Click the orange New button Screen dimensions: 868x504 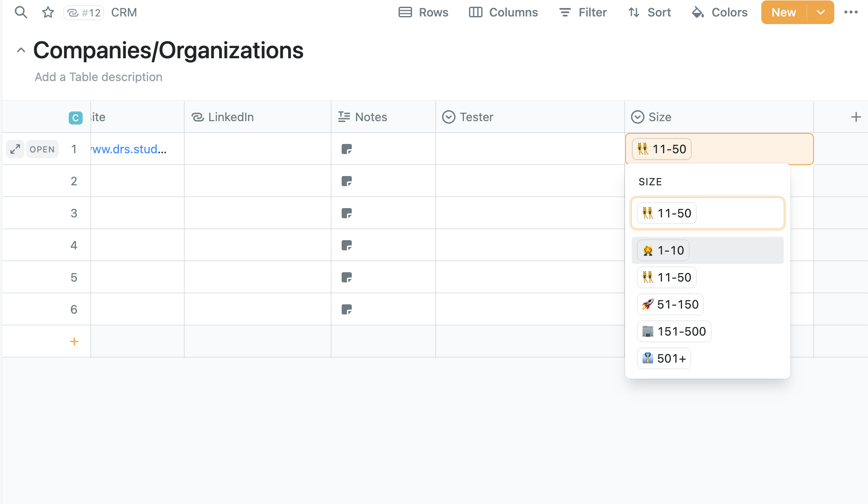(x=784, y=12)
